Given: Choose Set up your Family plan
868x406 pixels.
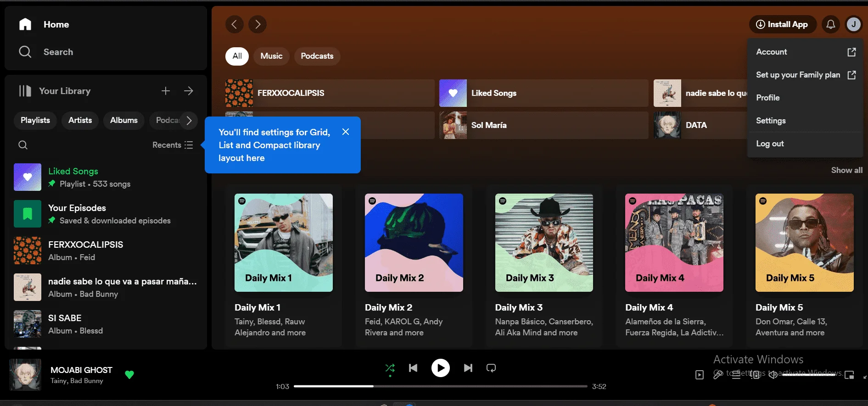Looking at the screenshot, I should coord(806,75).
